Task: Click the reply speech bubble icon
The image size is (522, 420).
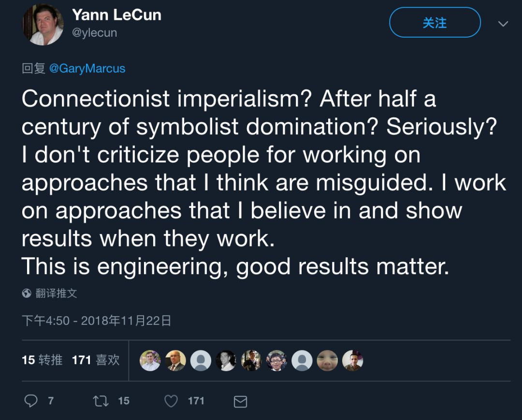Action: [x=31, y=401]
